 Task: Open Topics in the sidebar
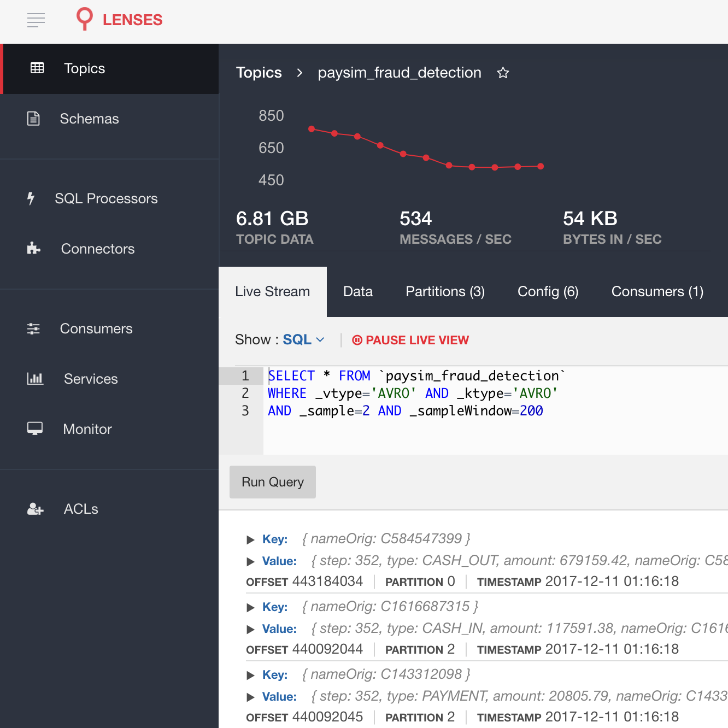click(x=110, y=68)
